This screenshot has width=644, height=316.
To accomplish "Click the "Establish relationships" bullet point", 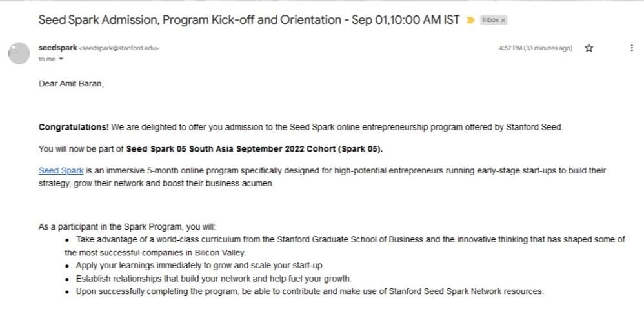I will pyautogui.click(x=213, y=279).
